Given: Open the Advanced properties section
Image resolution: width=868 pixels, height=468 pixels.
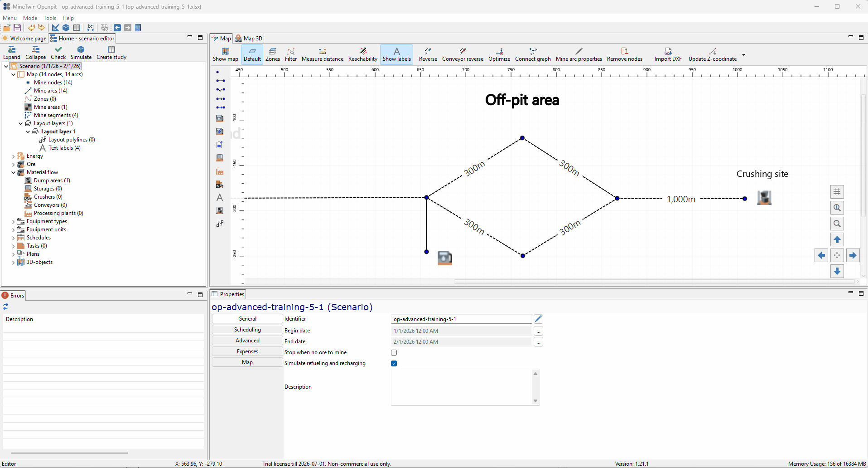Looking at the screenshot, I should coord(247,341).
